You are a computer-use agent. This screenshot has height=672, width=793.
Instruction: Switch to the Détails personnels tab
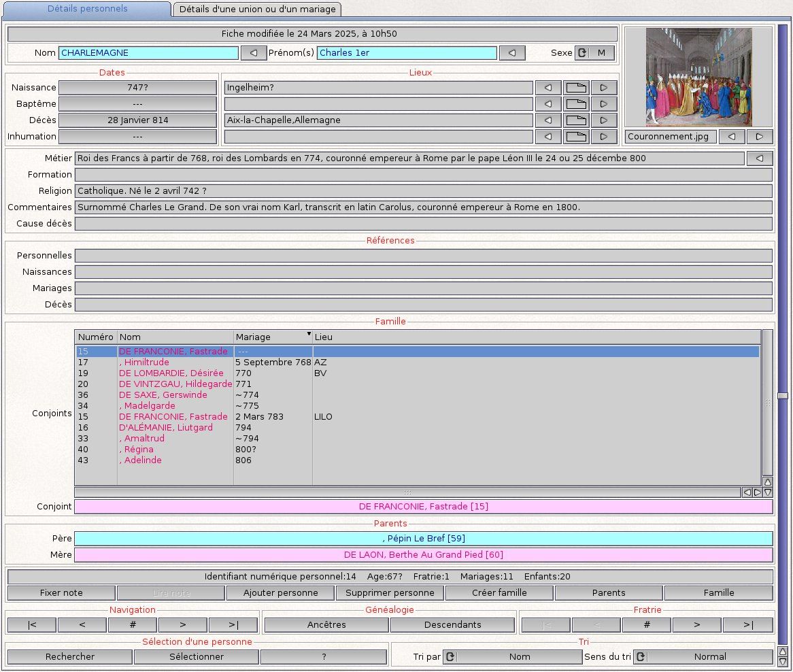point(88,9)
